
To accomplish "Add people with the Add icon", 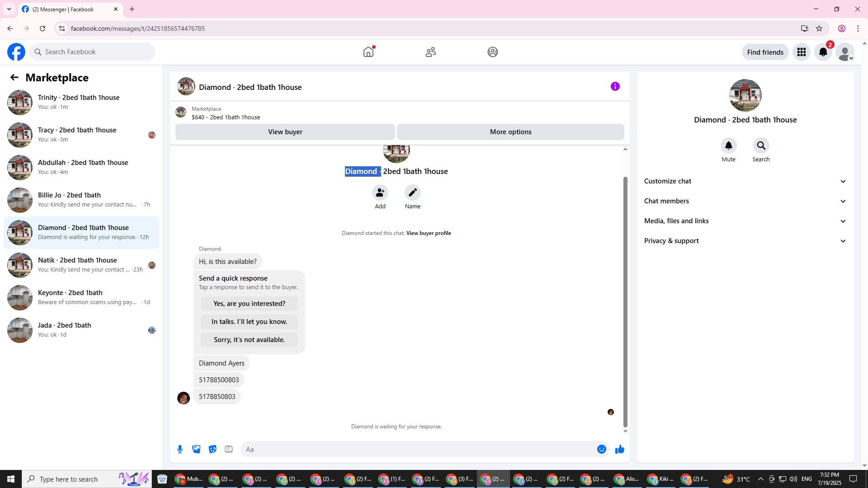I will point(380,192).
